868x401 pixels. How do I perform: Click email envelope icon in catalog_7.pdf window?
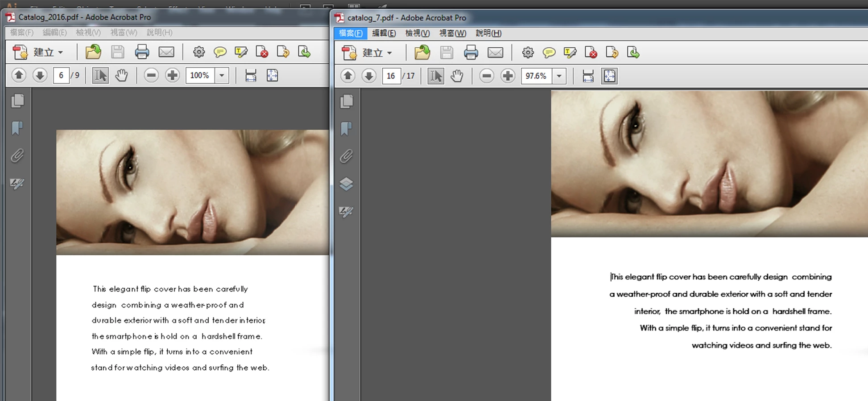click(496, 53)
